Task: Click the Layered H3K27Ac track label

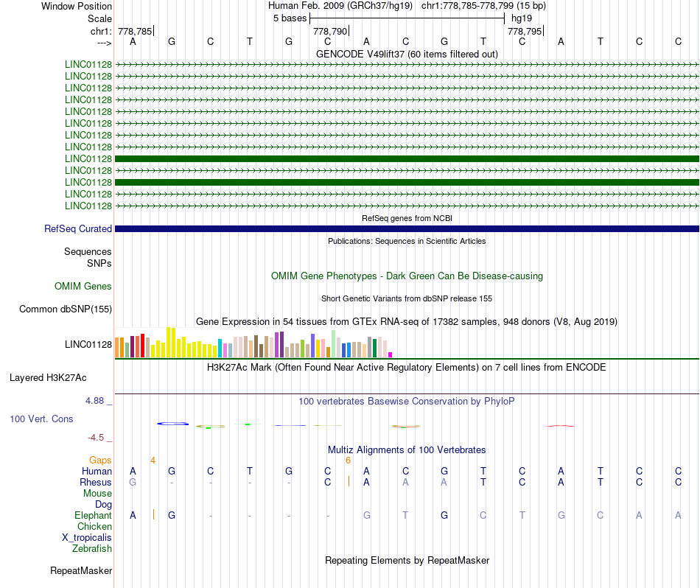Action: [x=48, y=378]
